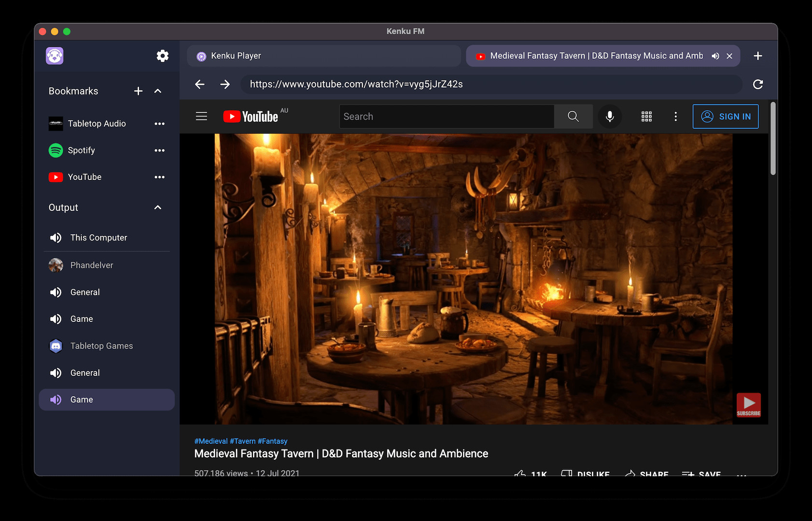Image resolution: width=812 pixels, height=521 pixels.
Task: Reload the current page
Action: (x=758, y=84)
